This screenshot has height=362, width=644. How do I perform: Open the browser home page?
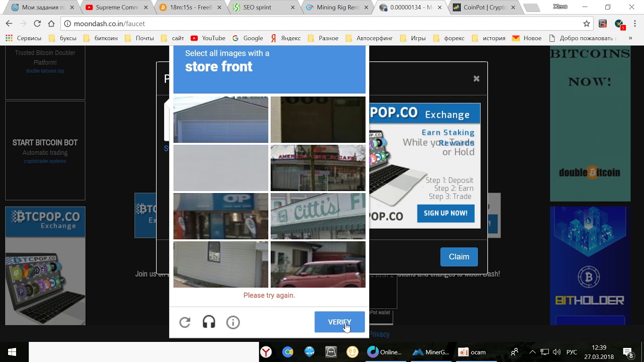coord(51,24)
